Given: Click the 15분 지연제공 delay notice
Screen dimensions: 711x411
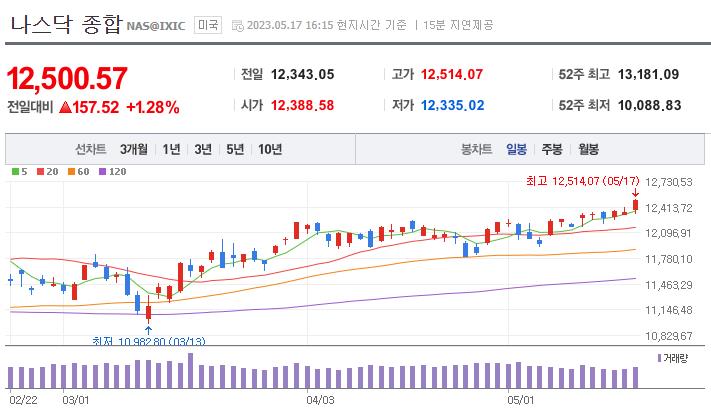Looking at the screenshot, I should click(x=458, y=25).
